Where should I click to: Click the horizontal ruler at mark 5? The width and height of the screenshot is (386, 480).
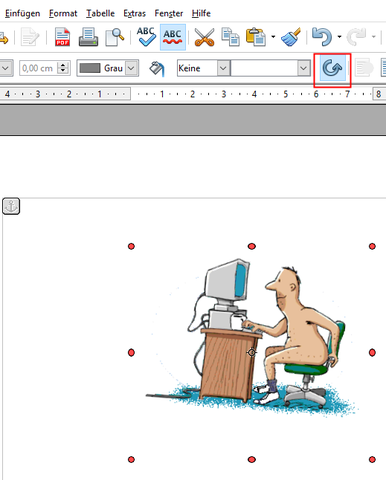(285, 94)
